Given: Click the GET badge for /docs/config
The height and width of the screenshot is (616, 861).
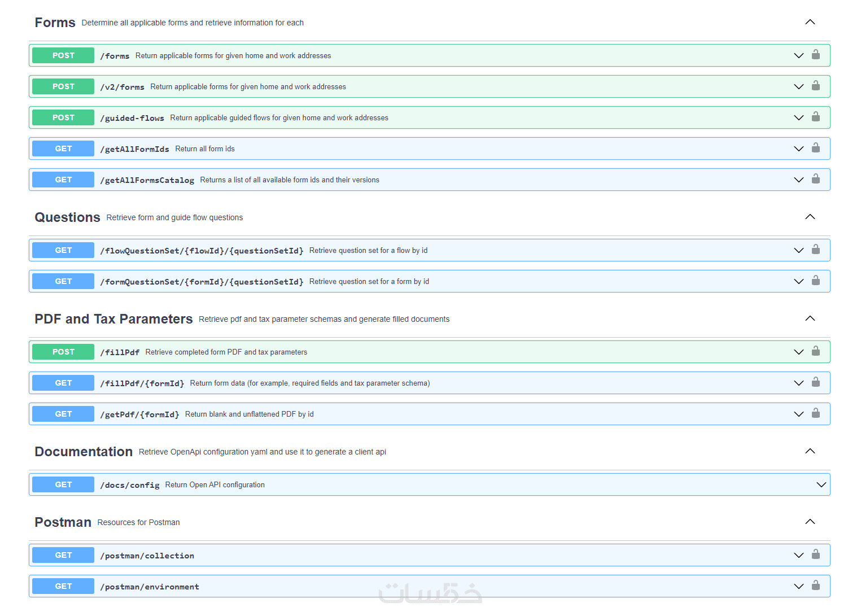Looking at the screenshot, I should (63, 484).
